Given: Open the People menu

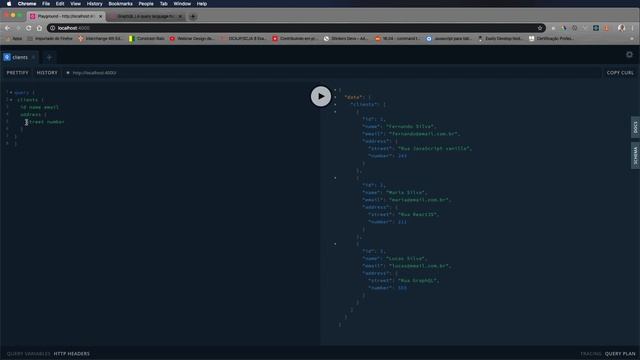Looking at the screenshot, I should tap(146, 4).
